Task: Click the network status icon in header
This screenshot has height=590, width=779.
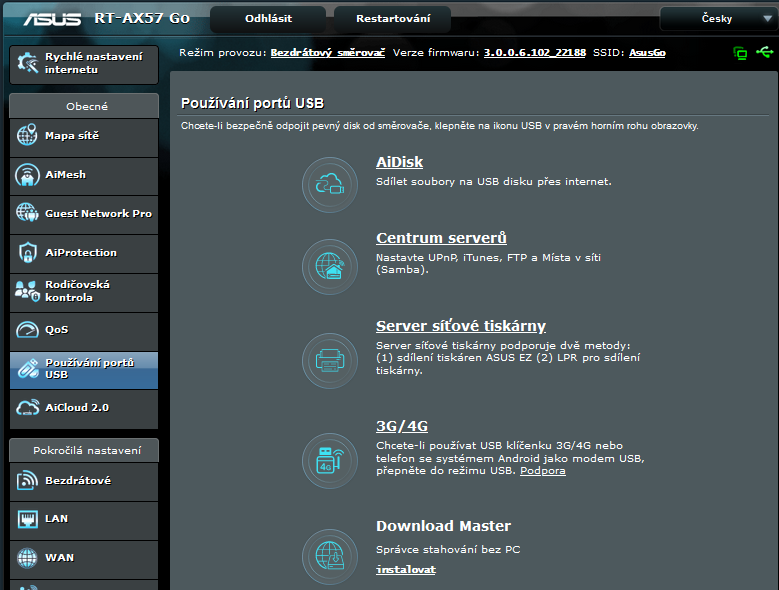Action: [740, 53]
